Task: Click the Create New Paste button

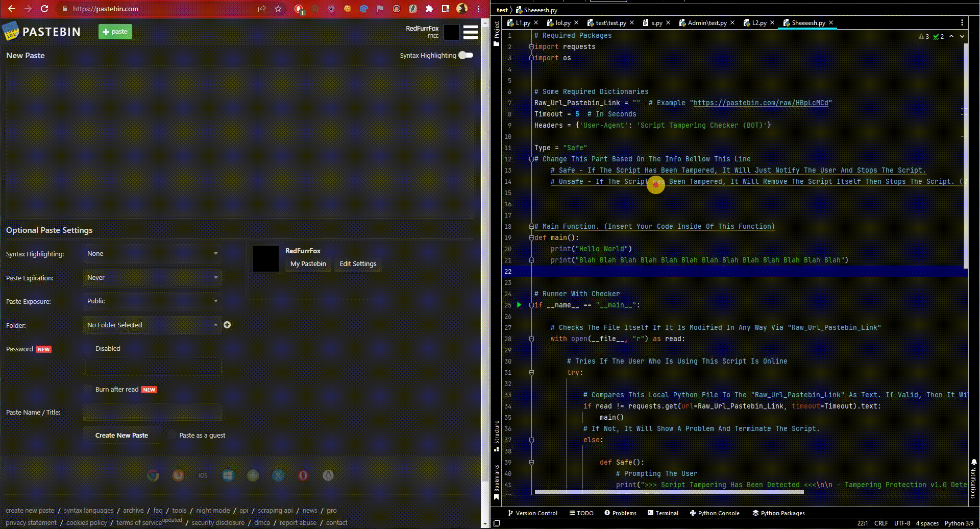Action: coord(121,436)
